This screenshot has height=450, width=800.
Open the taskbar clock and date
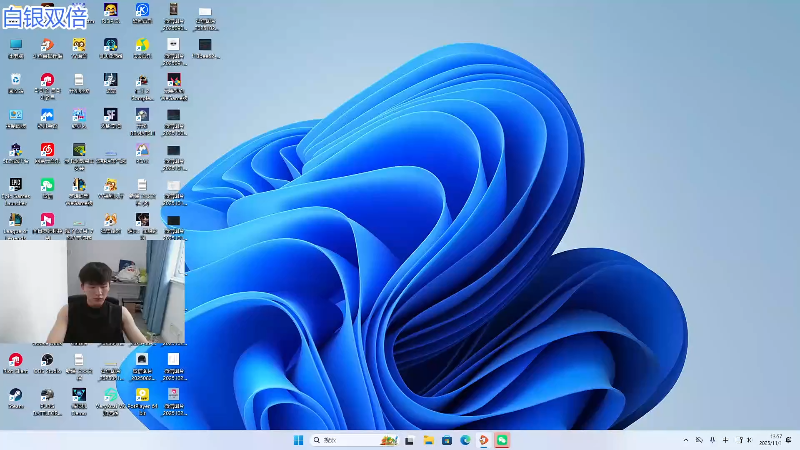[x=770, y=440]
